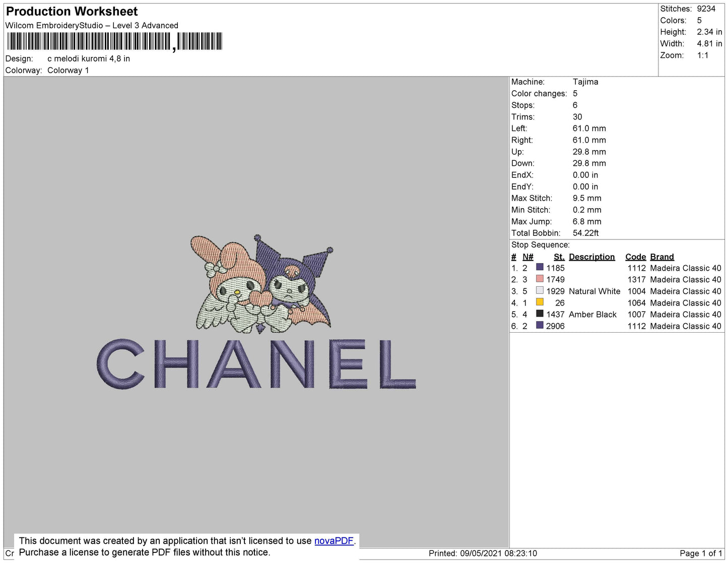728x563 pixels.
Task: Select the EndX value 0.00 in
Action: coord(585,174)
